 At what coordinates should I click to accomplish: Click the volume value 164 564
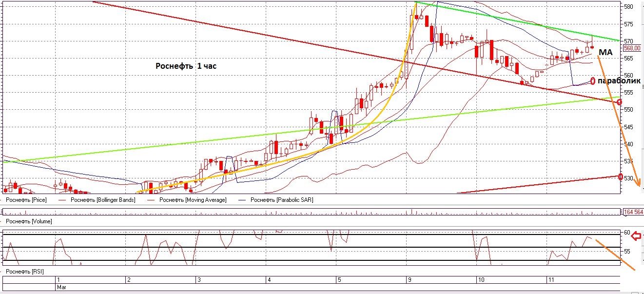click(x=633, y=212)
